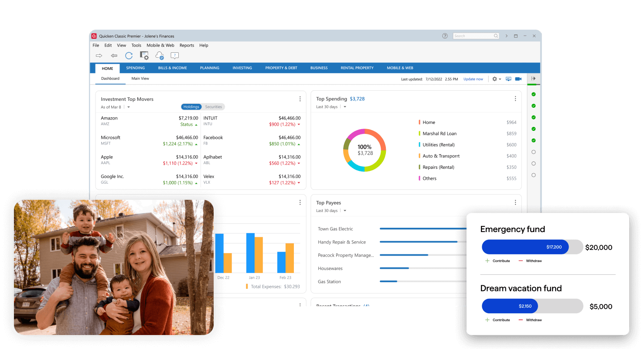Select the Holdings toggle option
644x349 pixels.
point(191,107)
